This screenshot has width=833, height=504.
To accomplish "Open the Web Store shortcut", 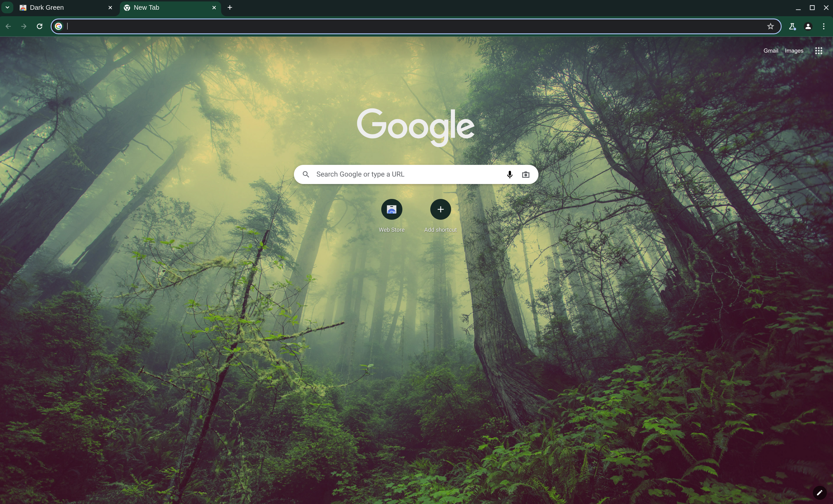I will click(x=391, y=209).
